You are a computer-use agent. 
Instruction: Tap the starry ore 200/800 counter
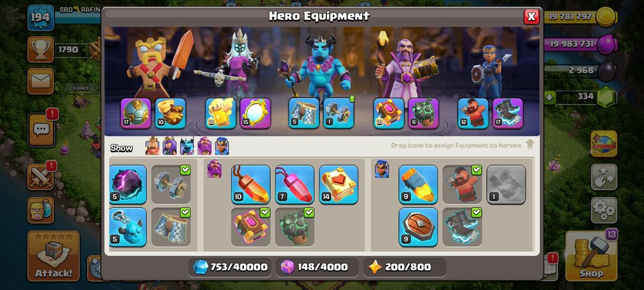coord(405,267)
